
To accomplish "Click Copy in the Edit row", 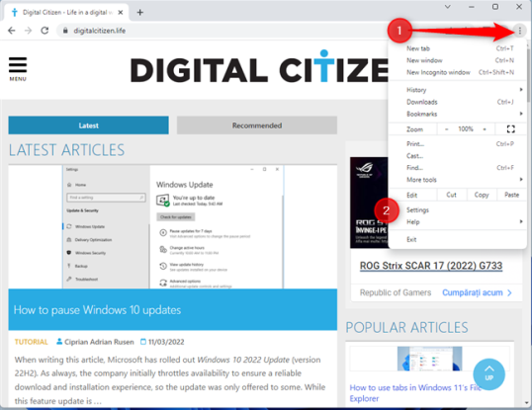I will (x=482, y=195).
